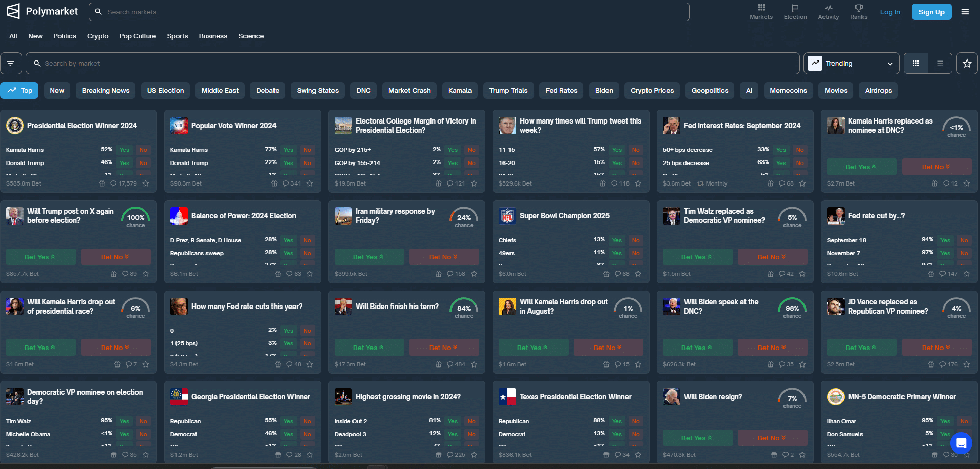The width and height of the screenshot is (980, 469).
Task: Click the Sign Up button
Action: pos(931,12)
